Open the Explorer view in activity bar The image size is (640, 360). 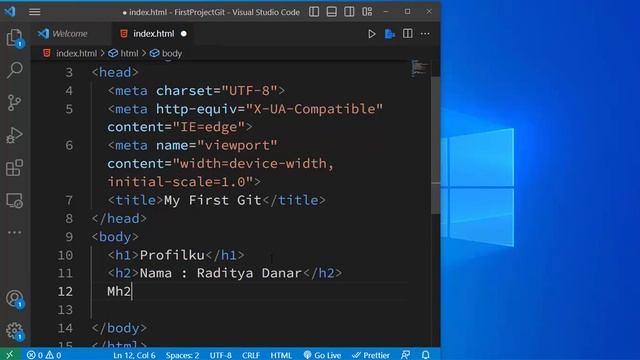coord(15,38)
